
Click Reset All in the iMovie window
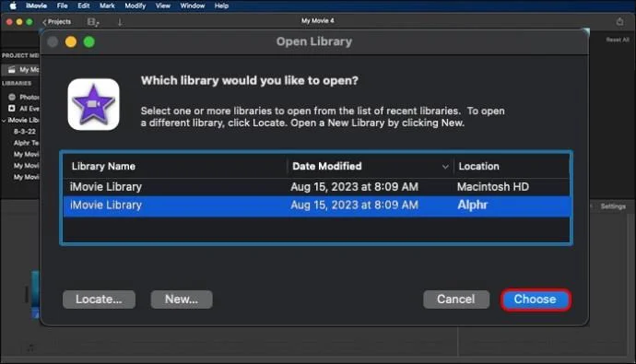tap(618, 40)
